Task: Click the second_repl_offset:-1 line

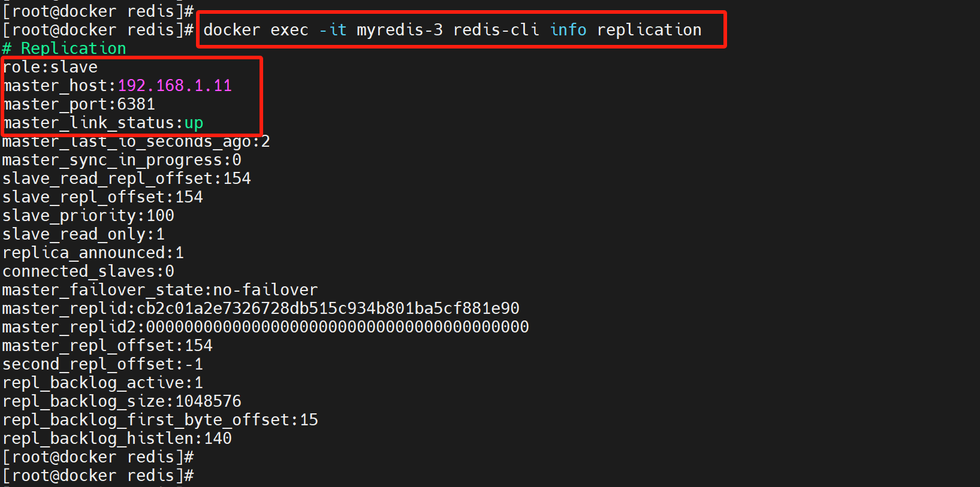Action: pos(102,364)
